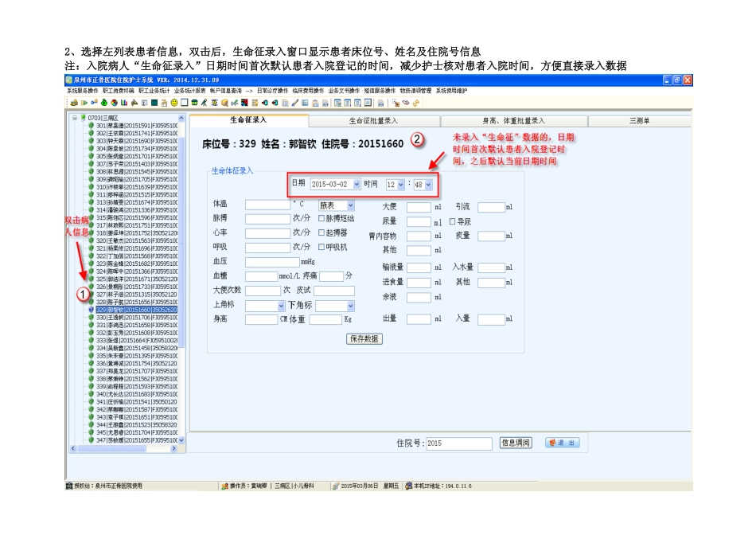Viewport: 756px width, 535px height.
Task: Open the bar chart toolbar icon
Action: tap(124, 103)
